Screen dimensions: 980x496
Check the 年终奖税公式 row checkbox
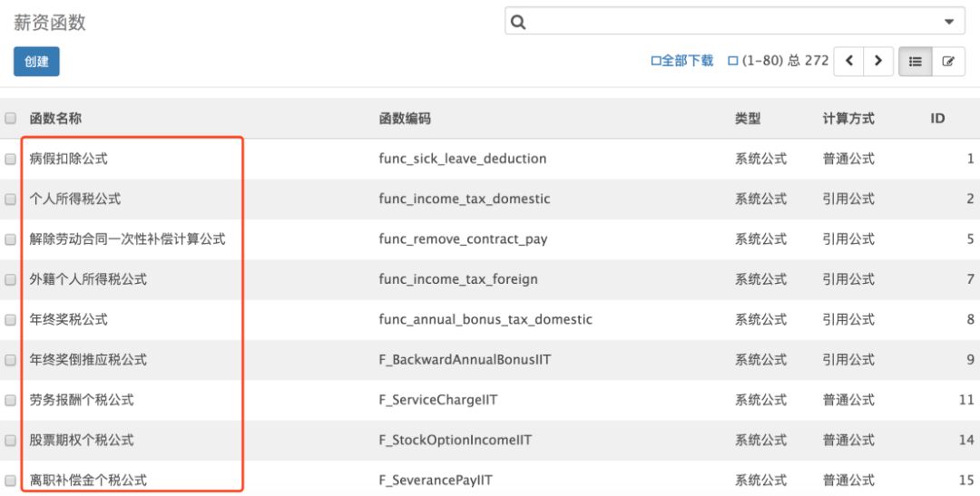[x=11, y=319]
